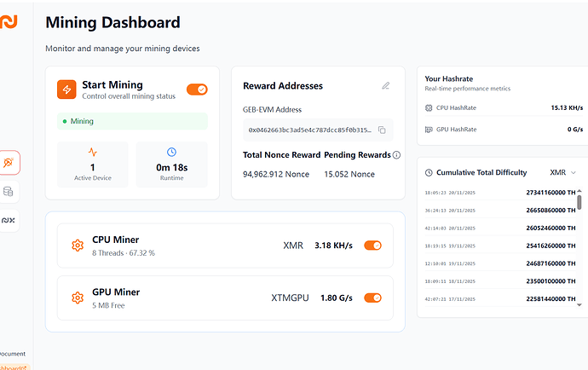Click the scrollbar down arrow in difficulty list
The height and width of the screenshot is (370, 588).
580,304
